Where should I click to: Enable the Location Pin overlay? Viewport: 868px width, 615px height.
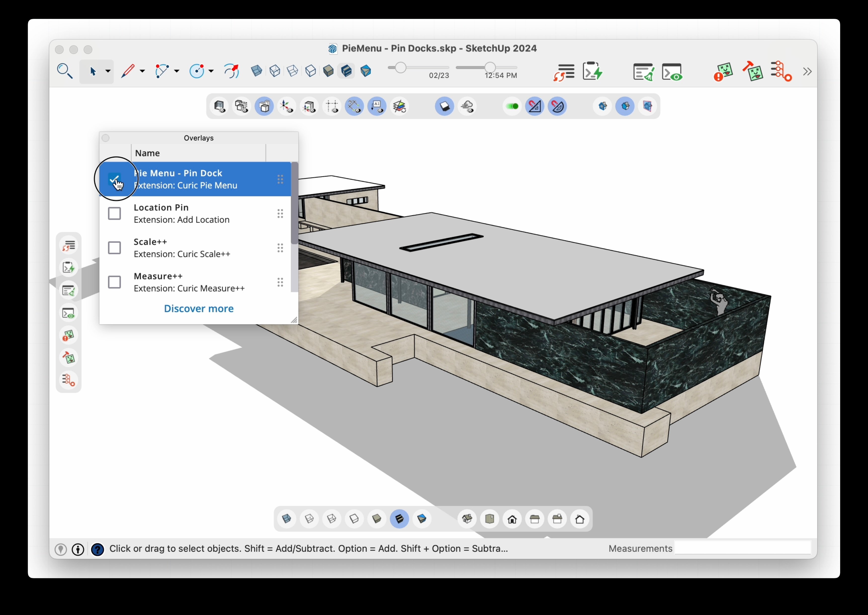point(114,213)
